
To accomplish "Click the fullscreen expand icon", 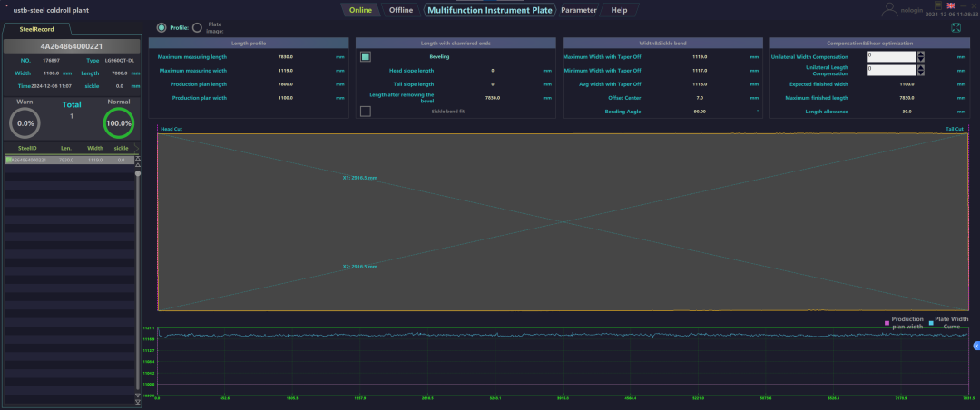I will coord(955,27).
